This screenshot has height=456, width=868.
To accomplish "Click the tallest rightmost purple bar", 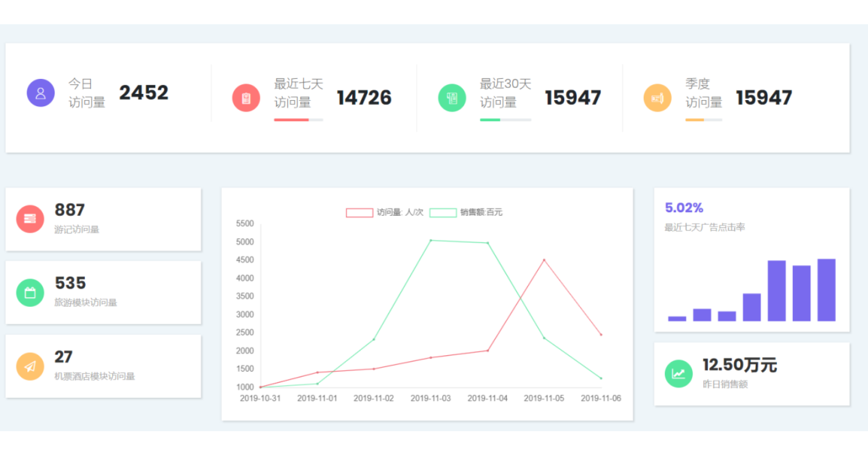I will pos(826,290).
